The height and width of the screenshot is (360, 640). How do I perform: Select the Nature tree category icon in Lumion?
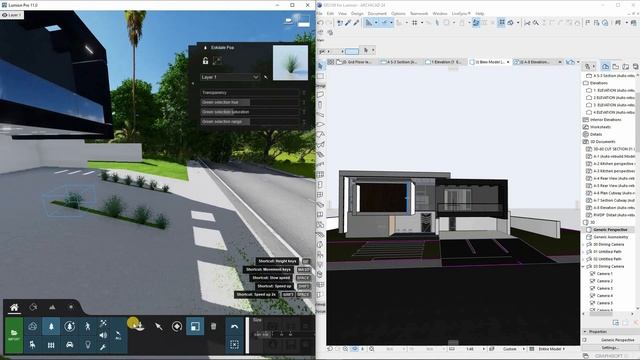pos(51,326)
